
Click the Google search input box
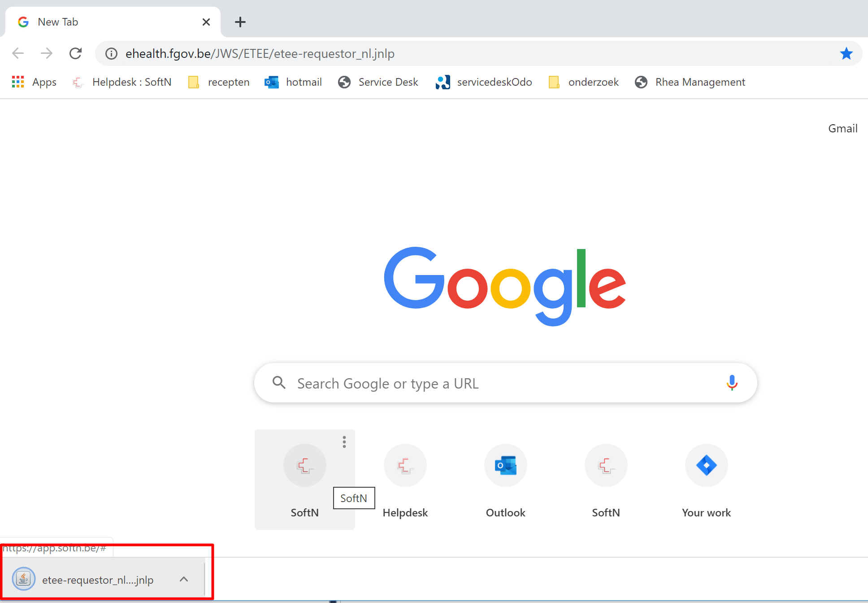[493, 383]
